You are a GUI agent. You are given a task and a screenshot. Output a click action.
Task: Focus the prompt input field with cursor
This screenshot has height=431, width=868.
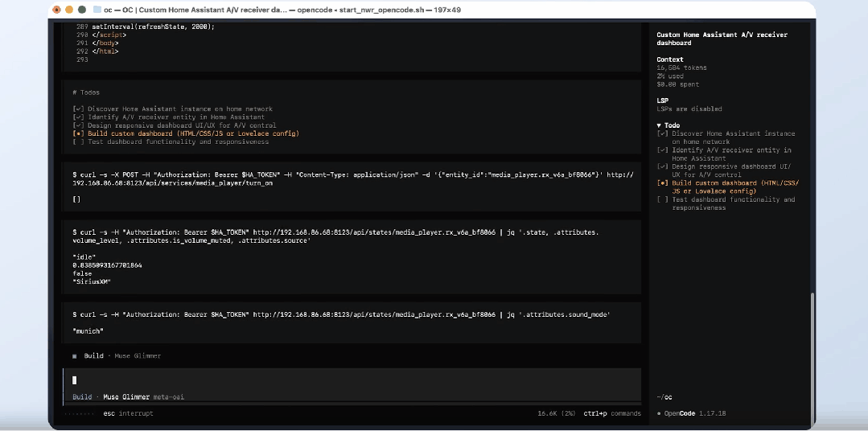352,380
